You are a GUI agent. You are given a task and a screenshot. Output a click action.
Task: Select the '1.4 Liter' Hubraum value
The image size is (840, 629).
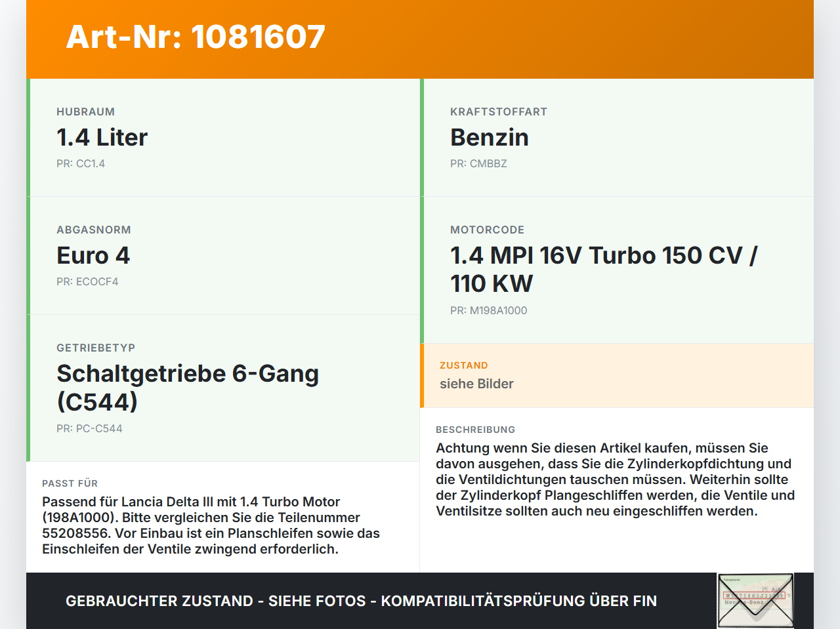pos(102,138)
